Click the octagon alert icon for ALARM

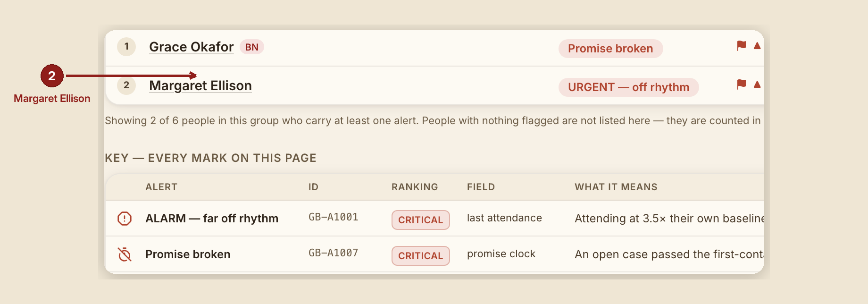click(125, 219)
